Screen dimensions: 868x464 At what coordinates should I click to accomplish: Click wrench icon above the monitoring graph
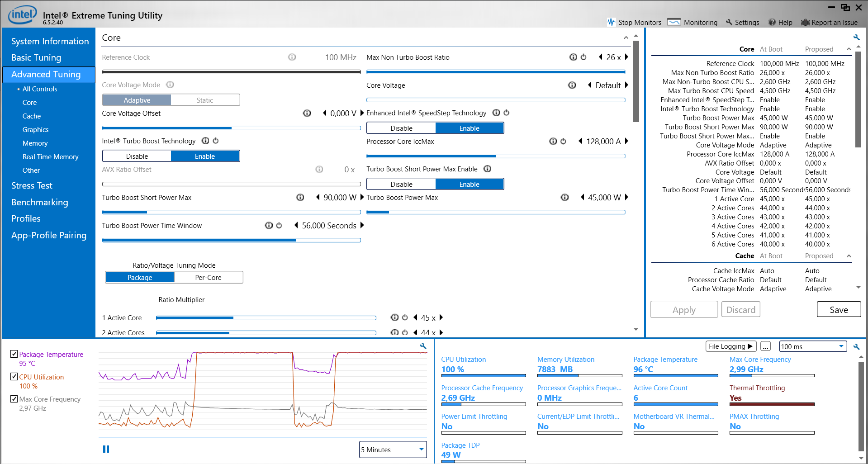click(x=423, y=346)
